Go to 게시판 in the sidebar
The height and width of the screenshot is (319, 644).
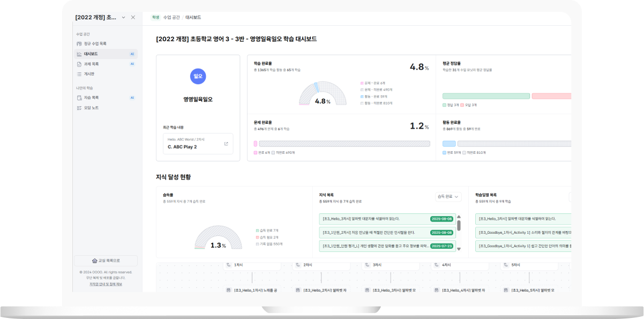(89, 74)
